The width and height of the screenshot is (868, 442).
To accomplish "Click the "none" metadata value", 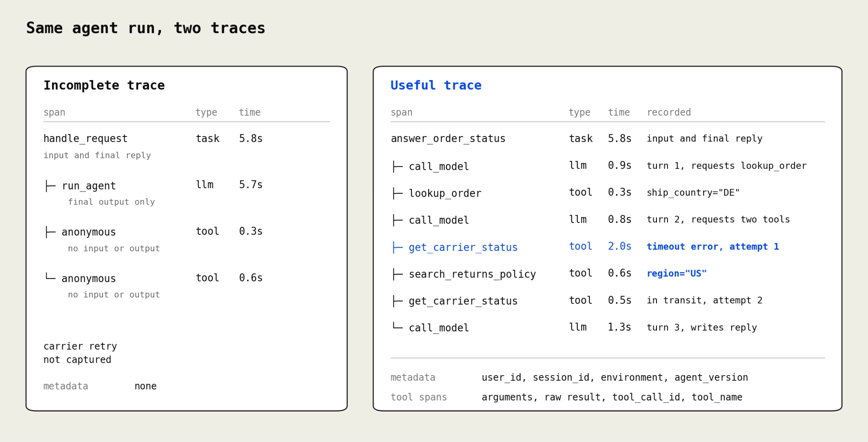I will [x=145, y=386].
